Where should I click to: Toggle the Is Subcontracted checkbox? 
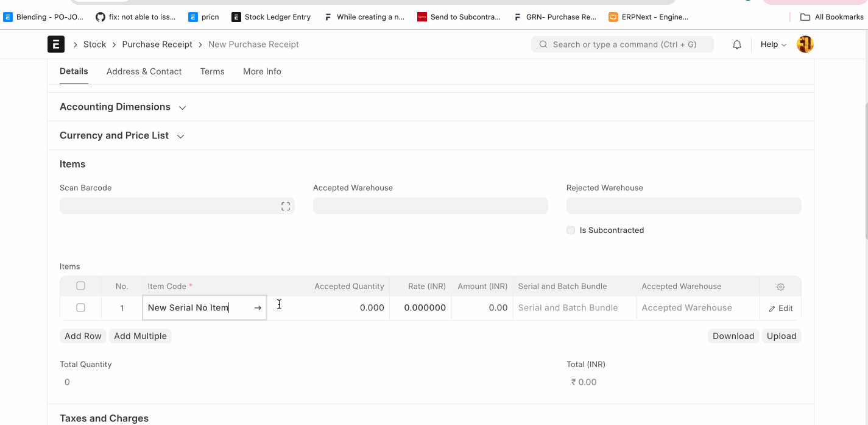571,230
